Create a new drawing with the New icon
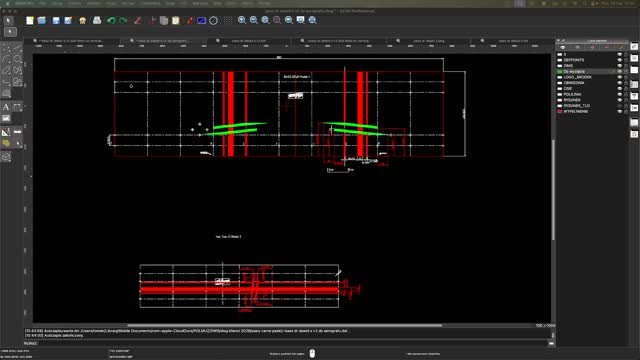The height and width of the screenshot is (360, 640). click(30, 20)
